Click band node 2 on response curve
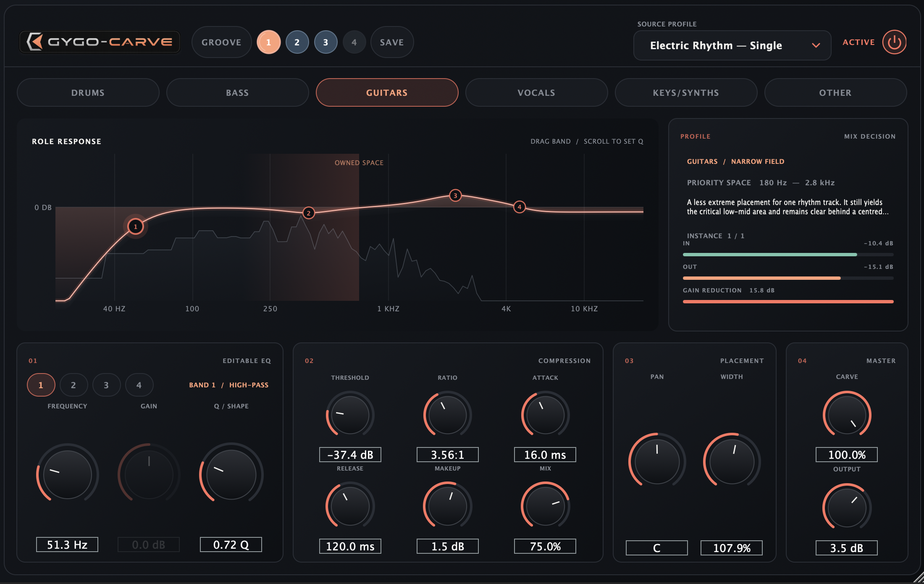 coord(309,213)
